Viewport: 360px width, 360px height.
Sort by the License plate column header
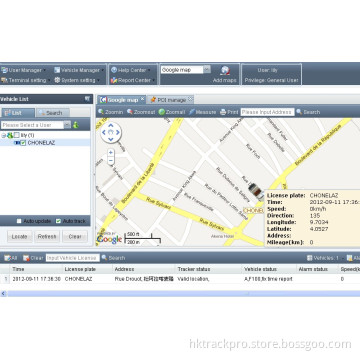click(88, 269)
